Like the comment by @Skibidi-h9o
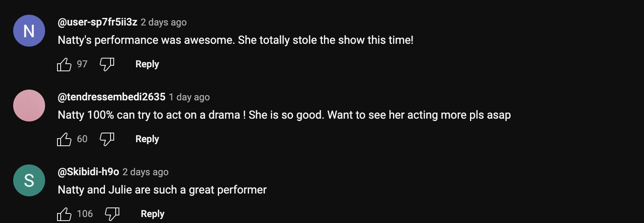The width and height of the screenshot is (644, 223). click(64, 214)
